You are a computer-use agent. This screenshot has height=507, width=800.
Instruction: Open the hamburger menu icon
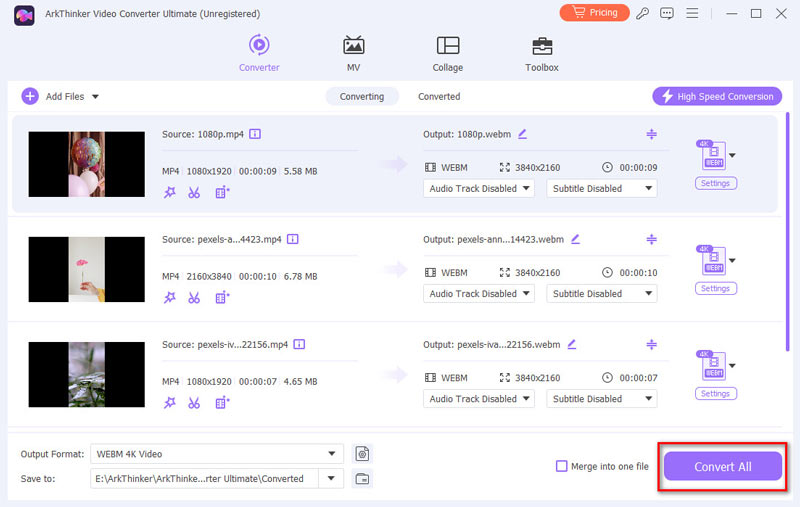pos(692,13)
